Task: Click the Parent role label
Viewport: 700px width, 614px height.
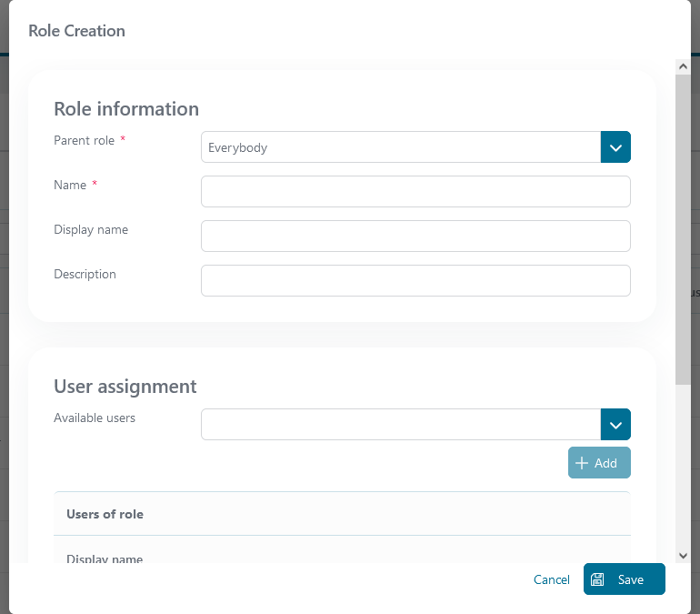Action: click(84, 140)
